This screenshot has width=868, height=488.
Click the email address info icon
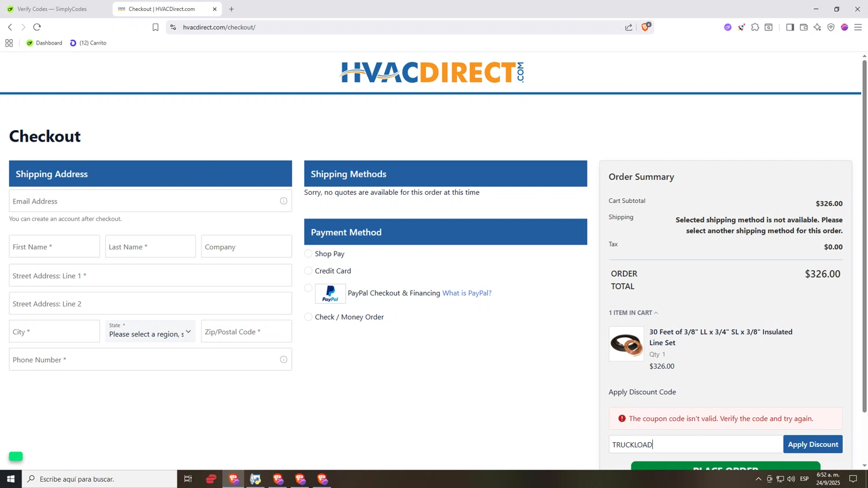284,201
